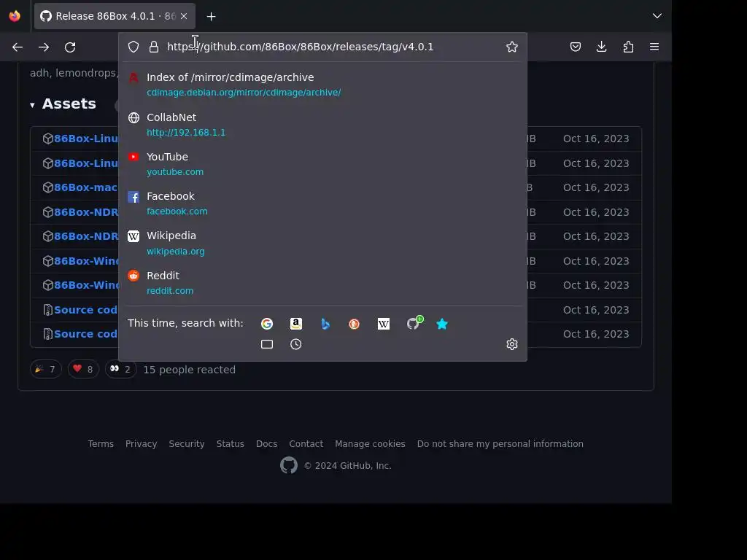This screenshot has width=747, height=560.
Task: Select Index of /mirror/cdimage/archive suggestion
Action: (x=323, y=85)
